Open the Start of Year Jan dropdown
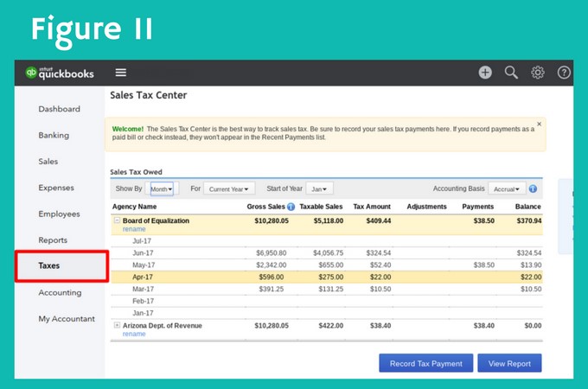Screen dimensions: 588x389 point(319,188)
